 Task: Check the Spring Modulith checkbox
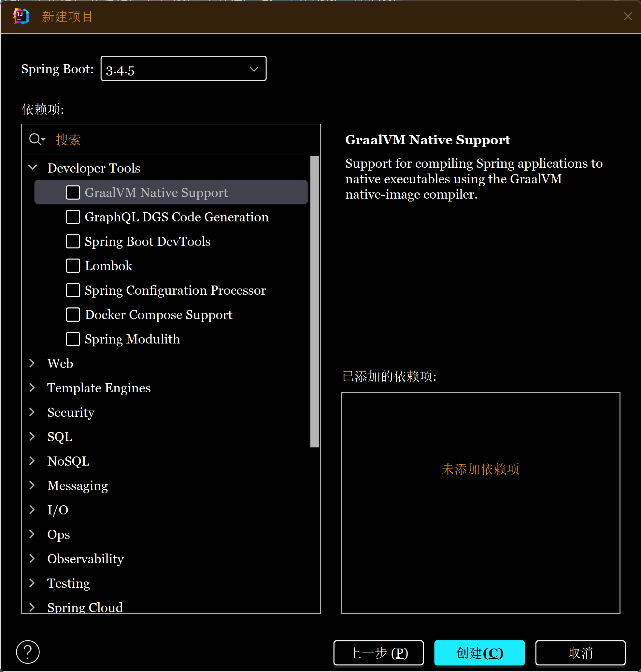[x=73, y=339]
